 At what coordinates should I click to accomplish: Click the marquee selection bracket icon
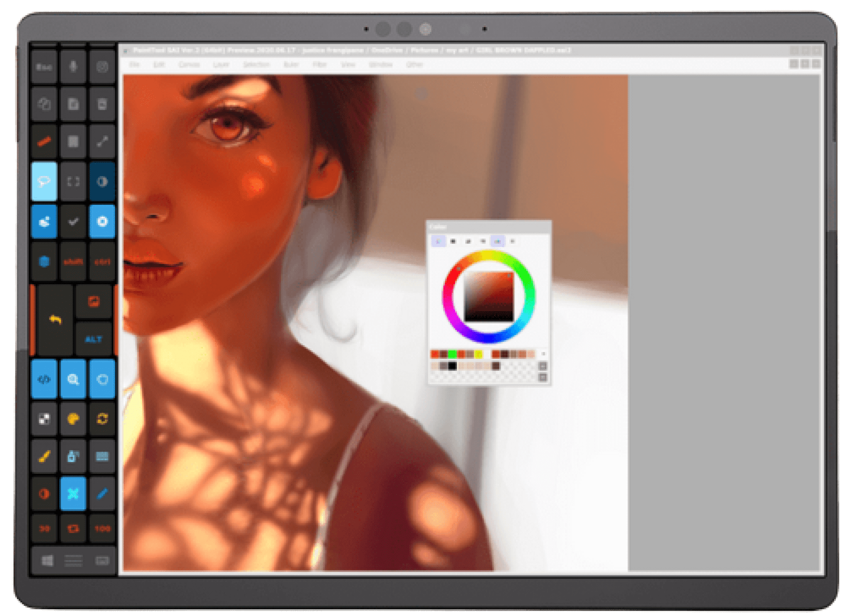pyautogui.click(x=73, y=182)
